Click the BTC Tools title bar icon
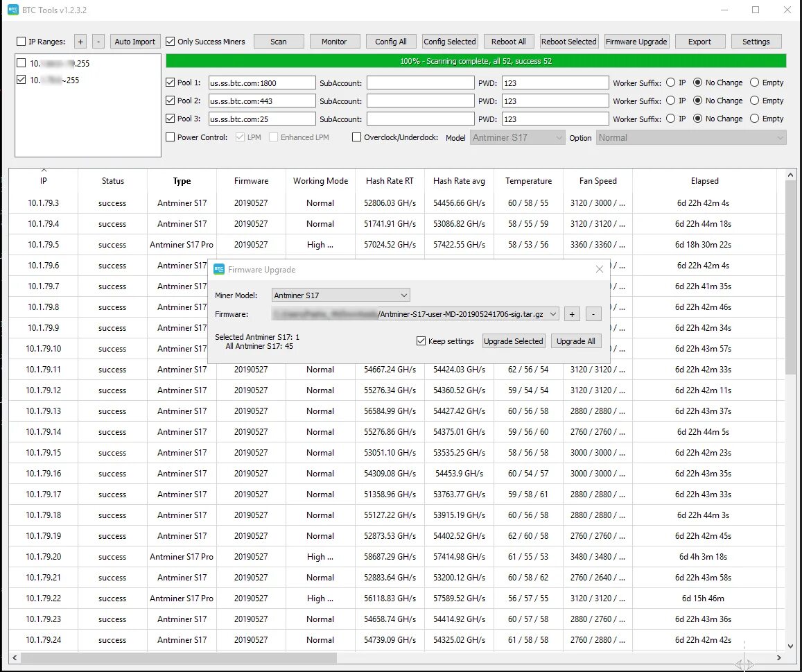802x672 pixels. pyautogui.click(x=12, y=10)
